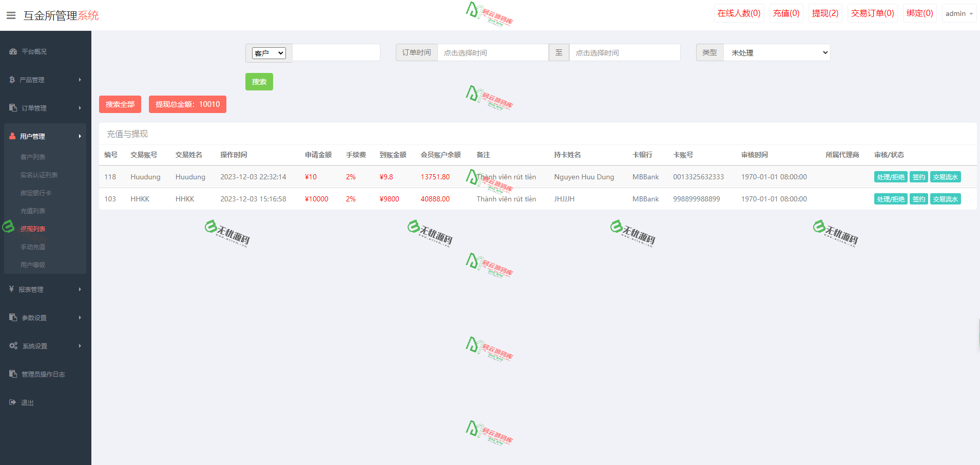The image size is (980, 465).
Task: Click the gears icon beside 系统设置
Action: pos(13,346)
